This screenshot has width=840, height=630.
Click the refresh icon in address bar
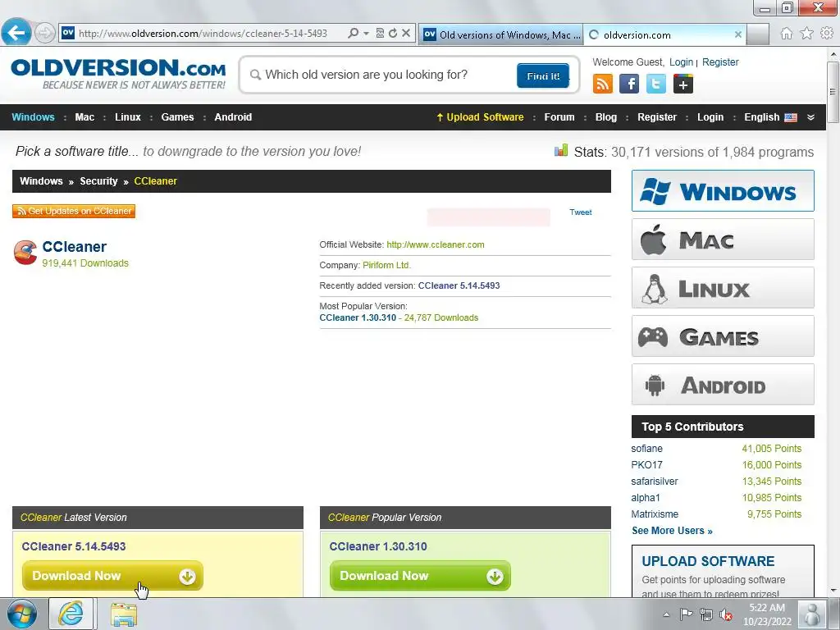click(393, 33)
